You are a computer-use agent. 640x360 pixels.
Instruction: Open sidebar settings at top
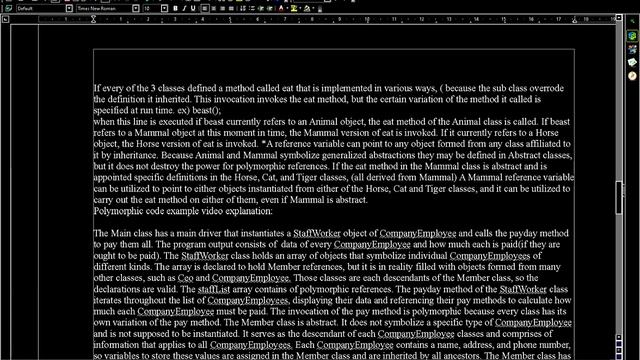pos(632,21)
